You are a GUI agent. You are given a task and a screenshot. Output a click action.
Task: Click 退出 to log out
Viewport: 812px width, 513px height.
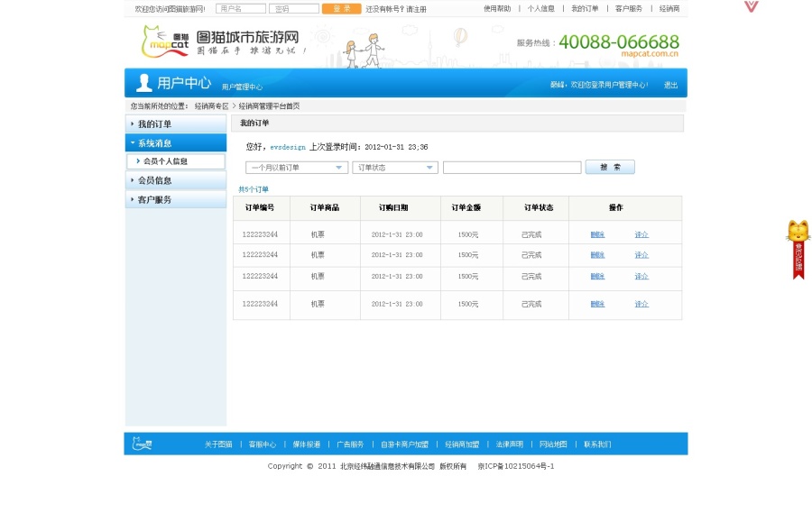click(670, 85)
